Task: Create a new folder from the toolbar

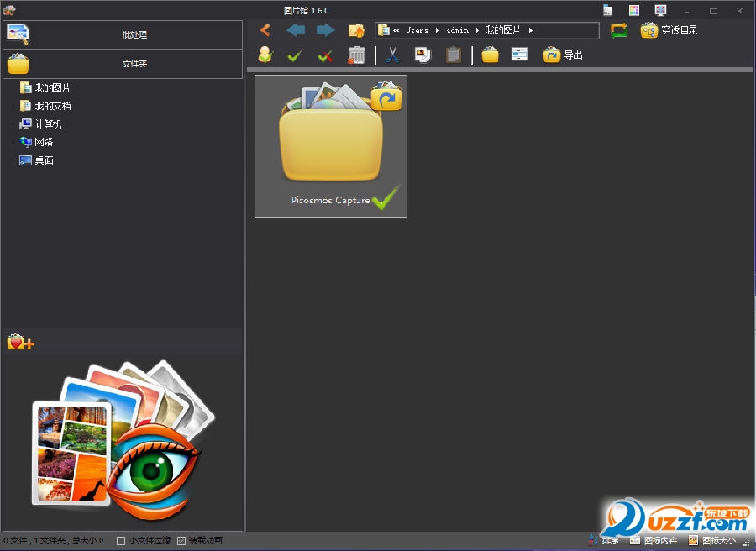Action: [490, 55]
